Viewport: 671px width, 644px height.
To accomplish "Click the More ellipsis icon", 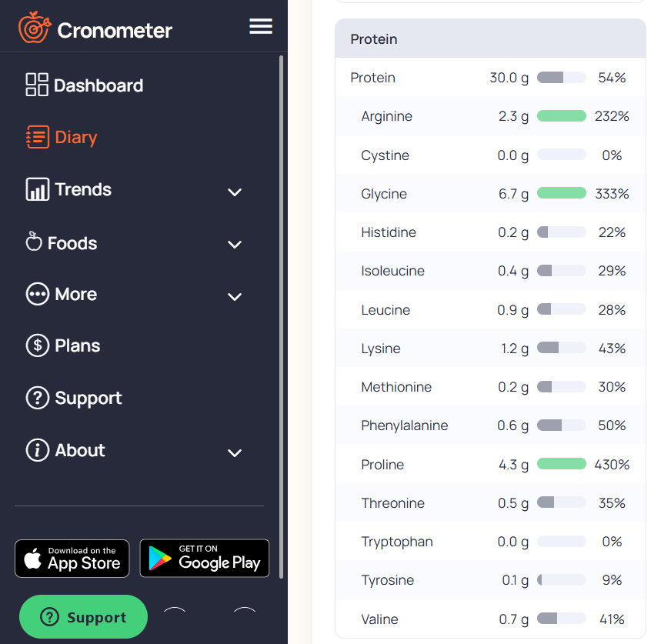I will click(37, 294).
